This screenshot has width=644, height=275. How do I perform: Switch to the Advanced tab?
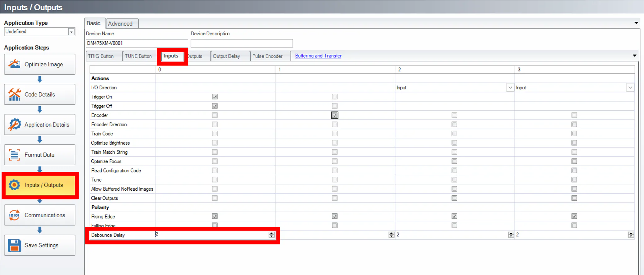120,24
